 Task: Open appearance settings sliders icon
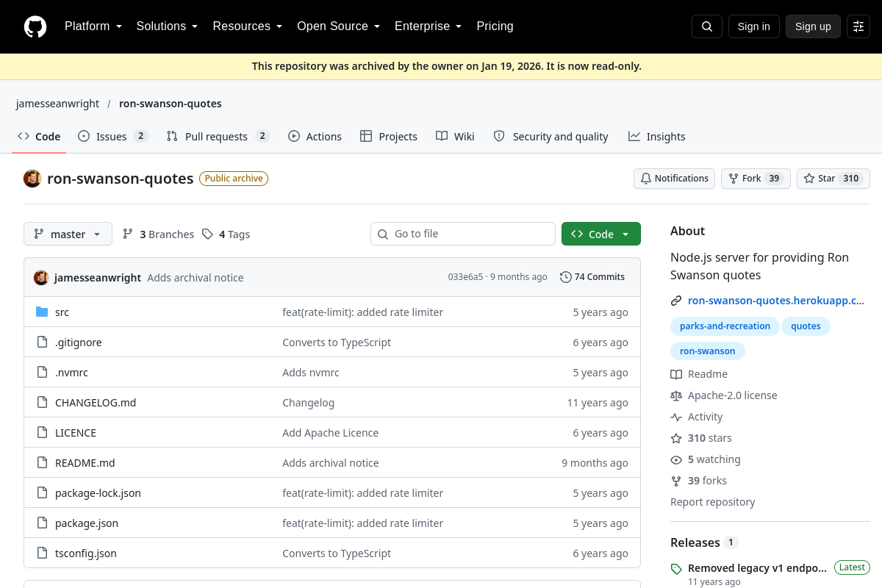click(x=858, y=26)
